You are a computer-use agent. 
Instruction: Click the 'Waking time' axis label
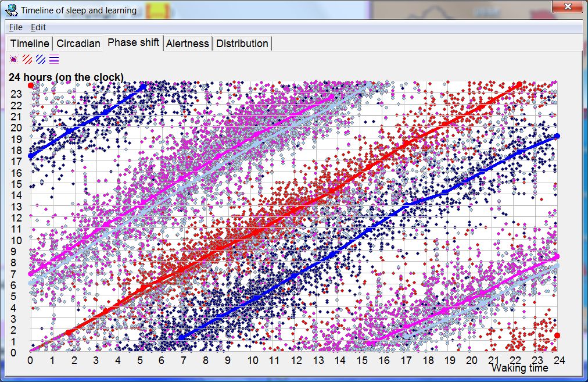click(x=519, y=368)
